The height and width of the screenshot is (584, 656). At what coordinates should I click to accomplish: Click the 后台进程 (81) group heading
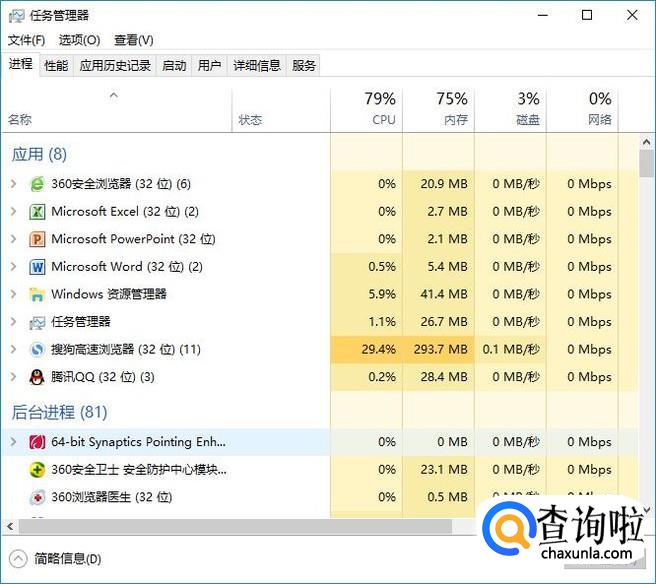59,412
